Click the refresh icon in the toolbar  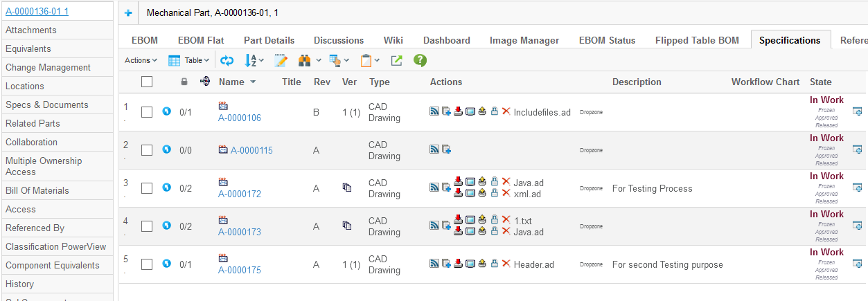pos(227,61)
